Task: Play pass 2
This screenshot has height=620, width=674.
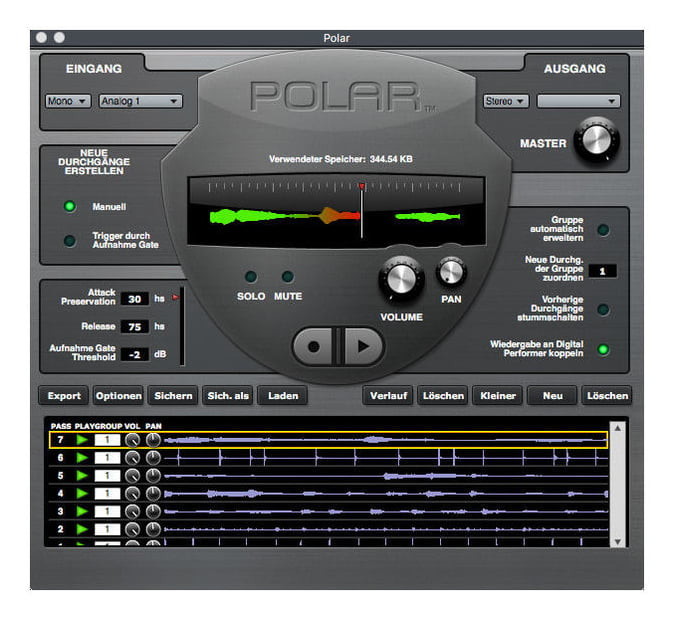Action: click(x=82, y=529)
